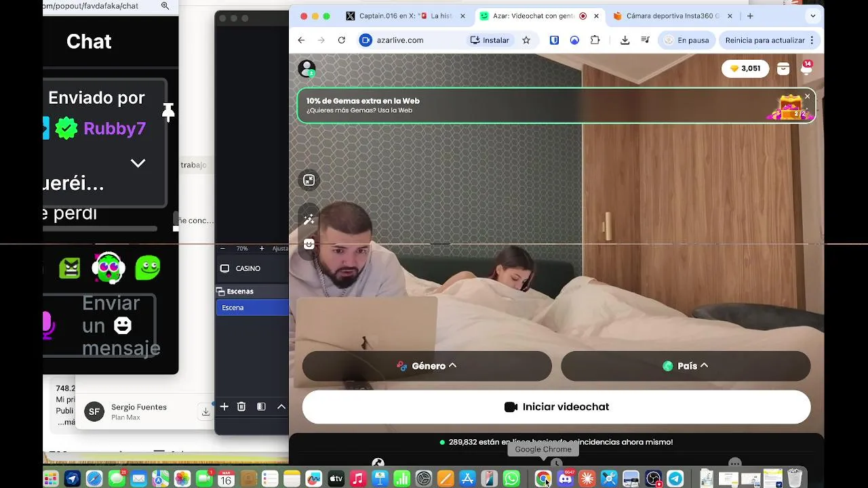Click Iniciar videochat button

(557, 407)
